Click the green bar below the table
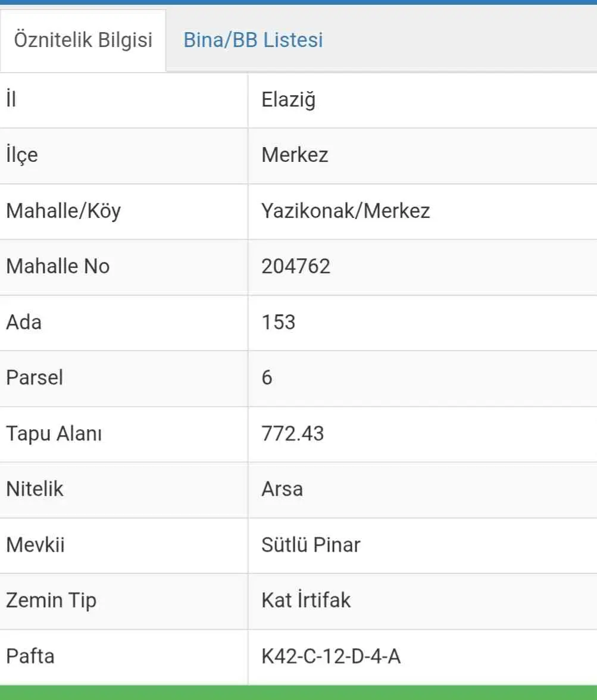This screenshot has width=597, height=700. click(298, 692)
